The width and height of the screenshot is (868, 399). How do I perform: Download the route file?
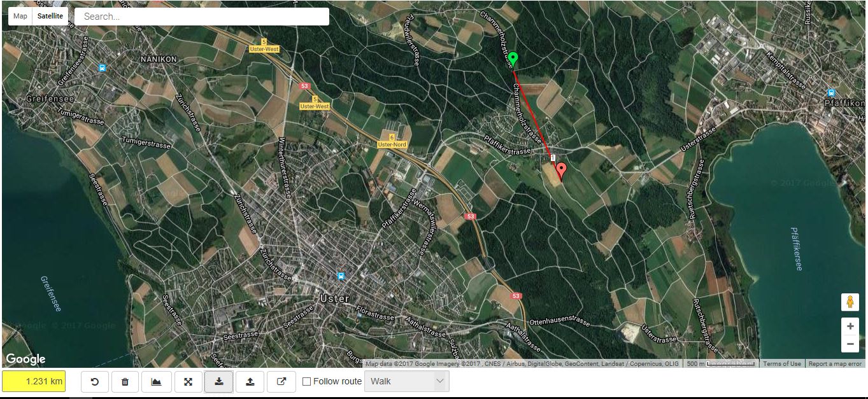point(218,382)
